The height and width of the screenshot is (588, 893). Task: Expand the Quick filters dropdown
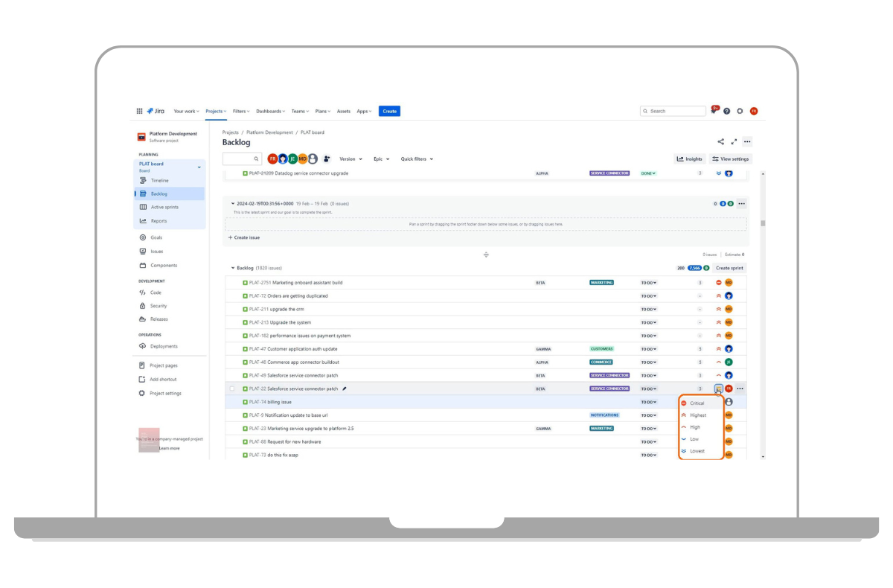pyautogui.click(x=416, y=159)
